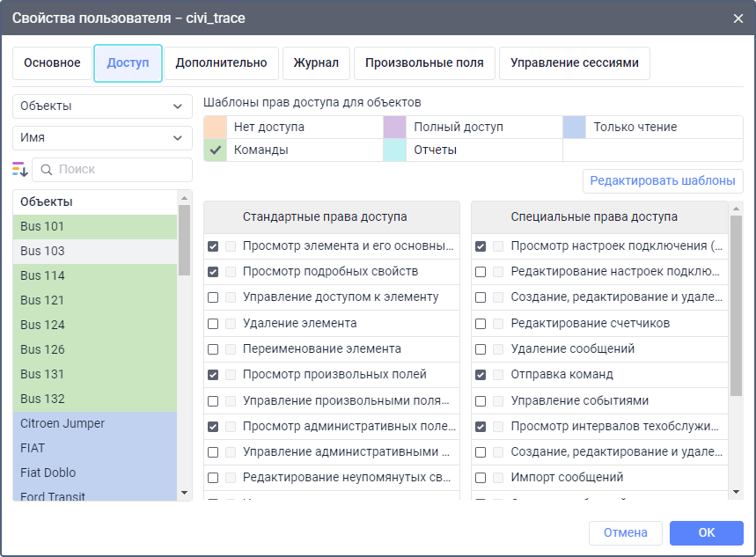
Task: Open the Имя filter dropdown
Action: pos(102,138)
